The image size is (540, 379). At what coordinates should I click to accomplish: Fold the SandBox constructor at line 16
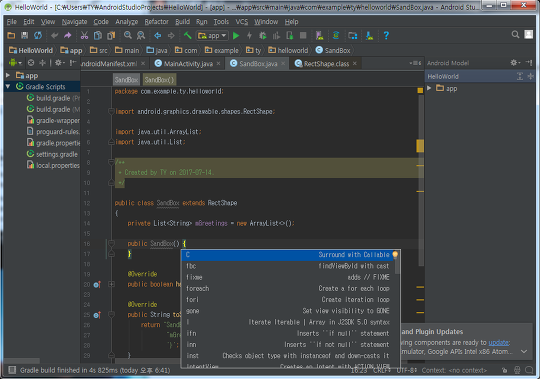click(x=111, y=244)
